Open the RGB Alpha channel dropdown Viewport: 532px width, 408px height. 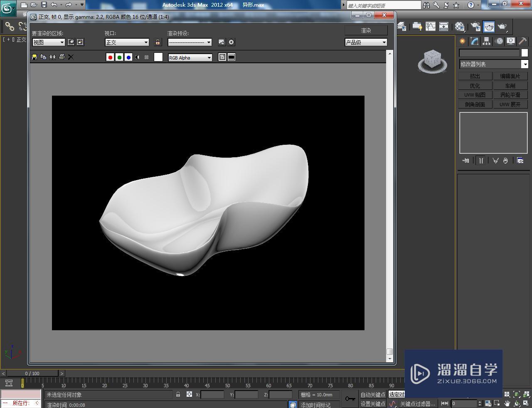pos(190,57)
